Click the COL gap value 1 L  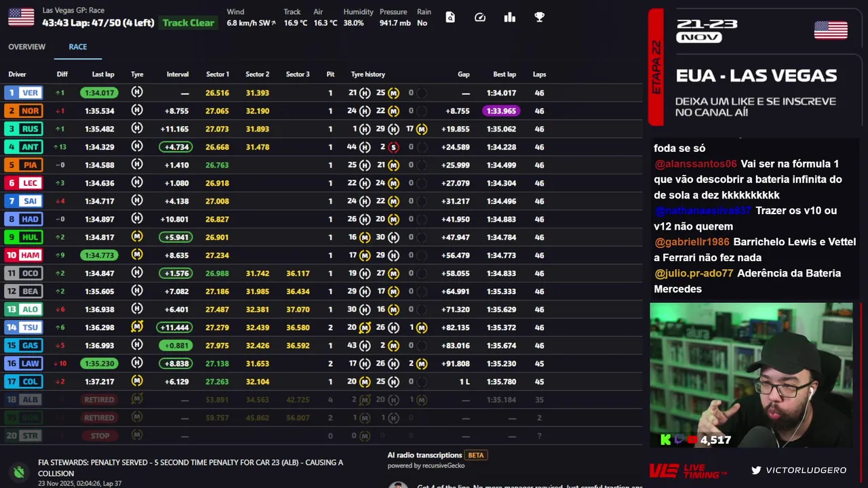pyautogui.click(x=465, y=382)
